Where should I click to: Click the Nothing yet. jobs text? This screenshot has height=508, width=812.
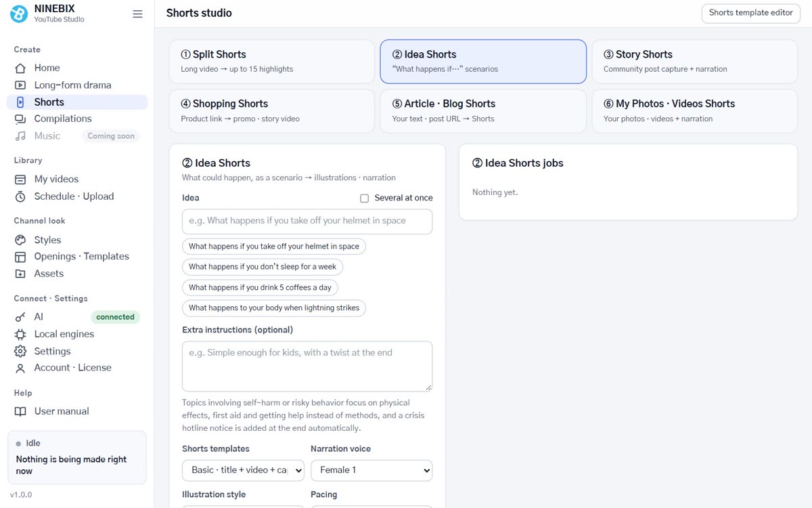pyautogui.click(x=495, y=192)
